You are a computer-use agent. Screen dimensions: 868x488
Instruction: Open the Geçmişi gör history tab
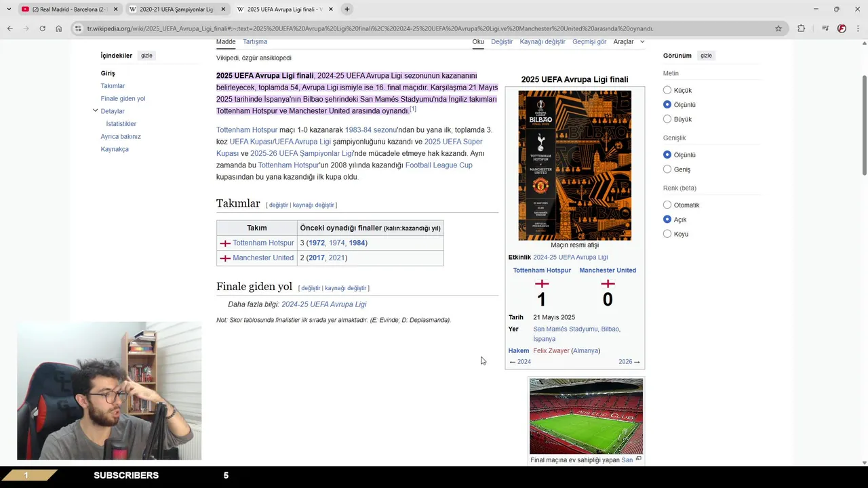pyautogui.click(x=589, y=42)
